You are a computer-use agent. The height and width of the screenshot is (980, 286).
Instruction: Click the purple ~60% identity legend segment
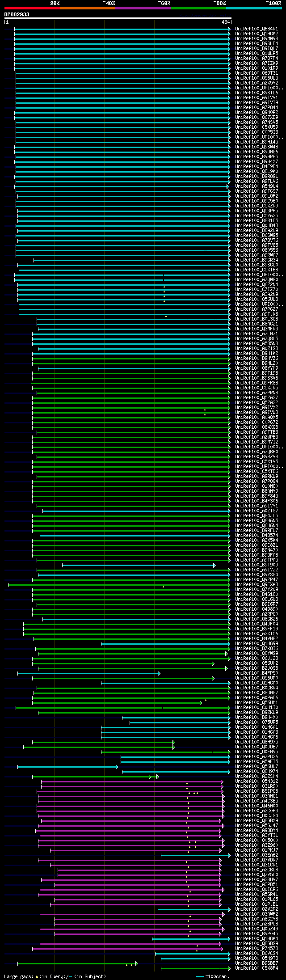coord(143,8)
